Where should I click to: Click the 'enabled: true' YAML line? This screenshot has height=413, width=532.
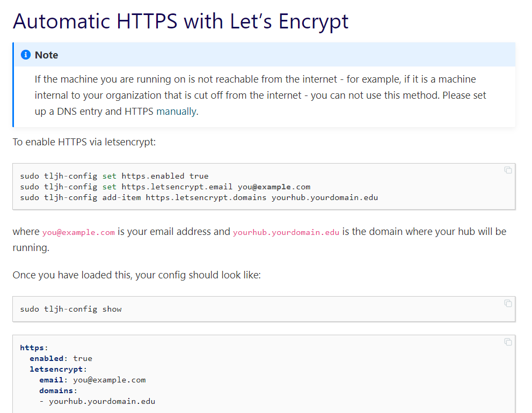[61, 358]
